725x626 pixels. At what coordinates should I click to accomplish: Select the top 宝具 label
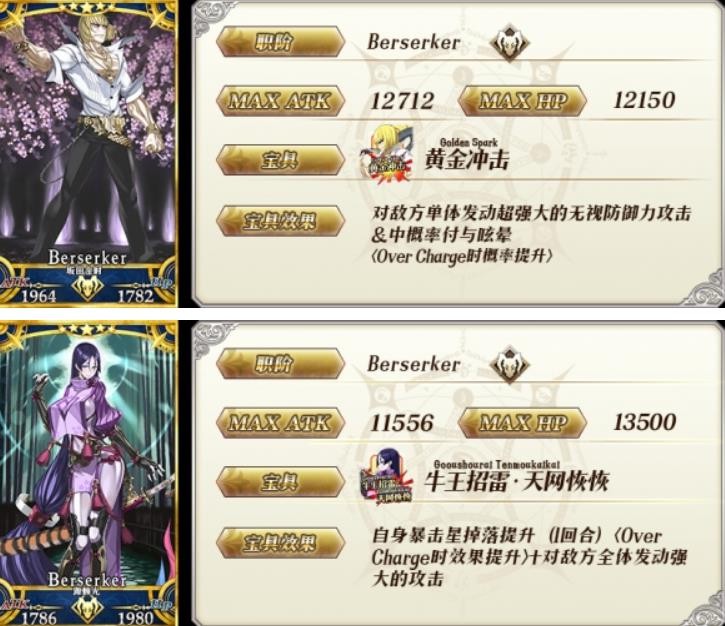pos(281,160)
